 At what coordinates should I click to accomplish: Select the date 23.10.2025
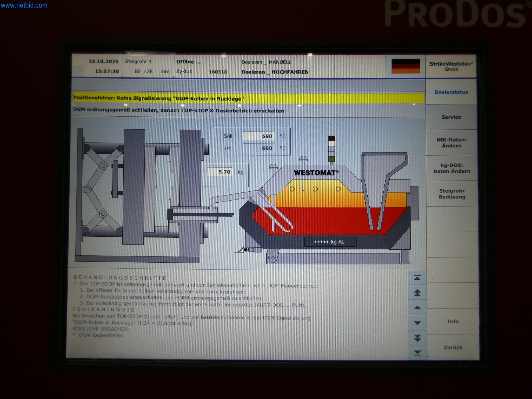(x=104, y=62)
